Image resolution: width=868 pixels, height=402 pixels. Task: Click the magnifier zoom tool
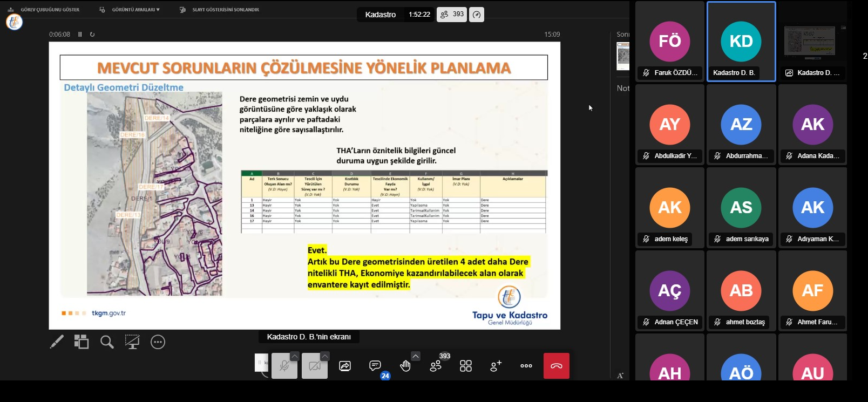click(107, 342)
